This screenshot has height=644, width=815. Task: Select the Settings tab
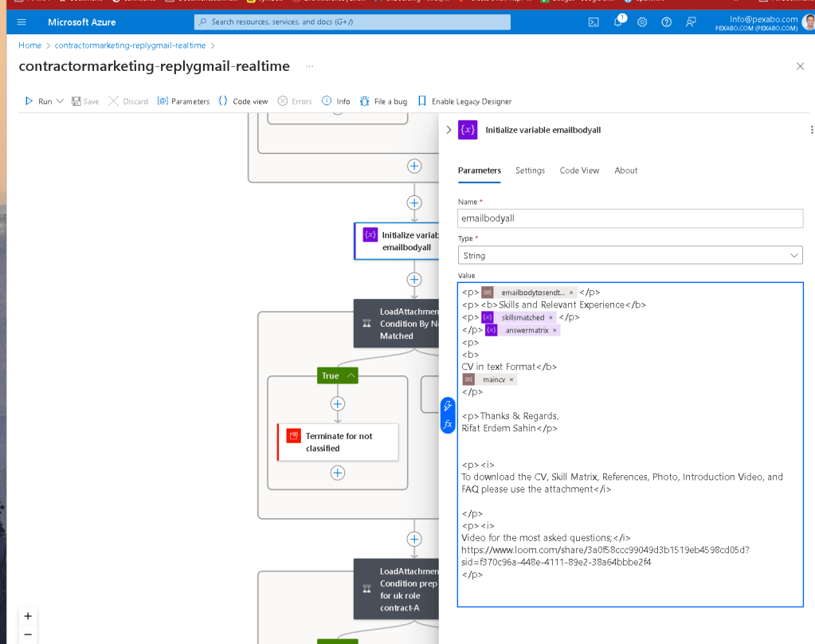530,171
